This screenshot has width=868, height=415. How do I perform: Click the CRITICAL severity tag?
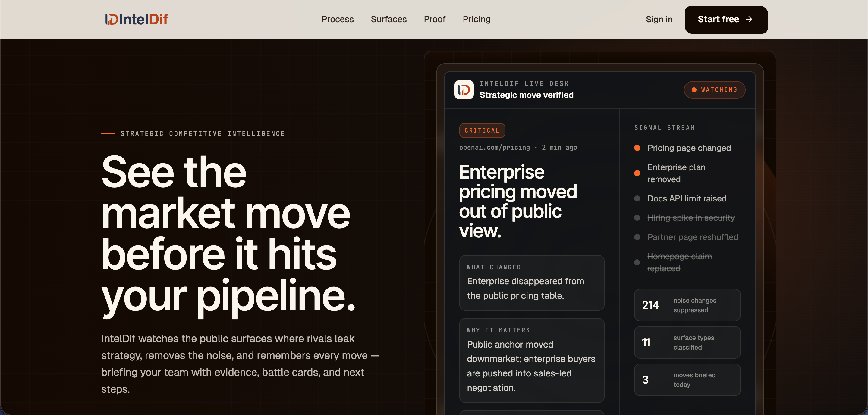482,130
